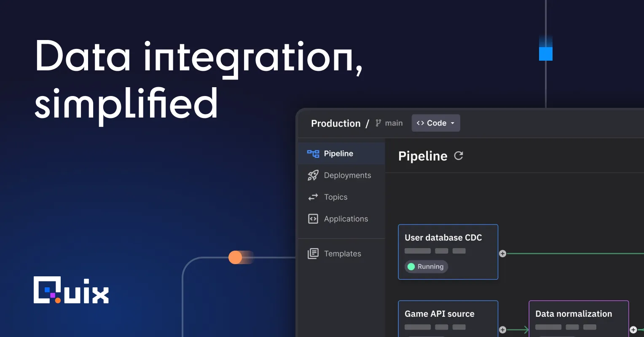Go to Topics in the sidebar
This screenshot has width=644, height=337.
point(342,197)
